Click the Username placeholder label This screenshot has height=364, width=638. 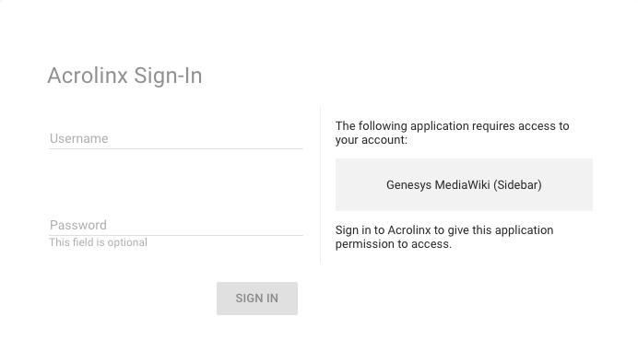[x=79, y=138]
